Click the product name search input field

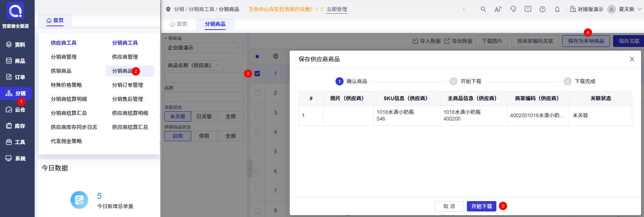(204, 77)
